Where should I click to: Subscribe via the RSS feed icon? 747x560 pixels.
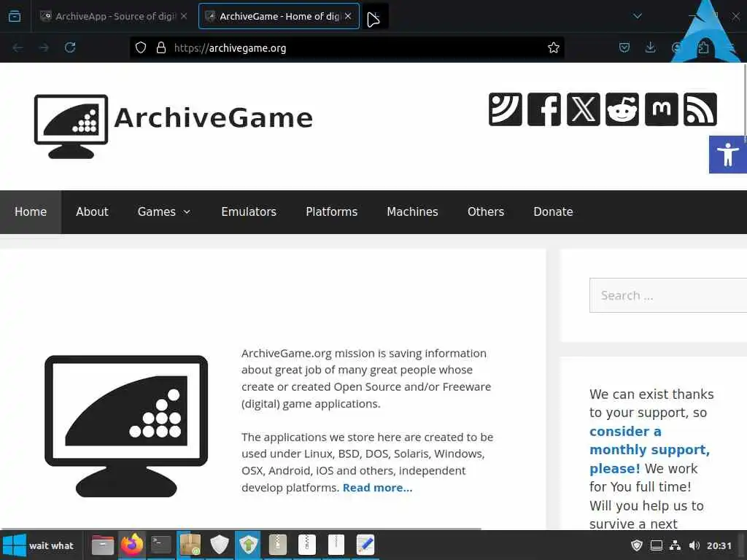pyautogui.click(x=700, y=109)
